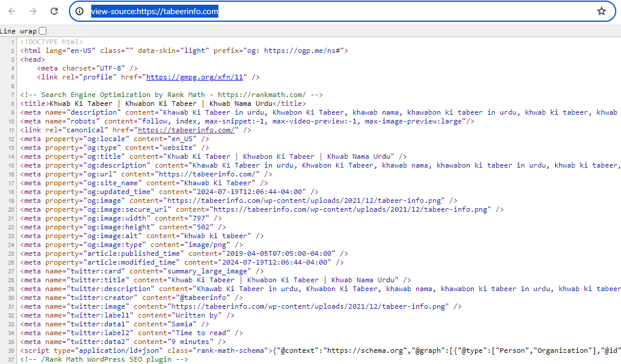Reload the view-source page

coord(54,11)
